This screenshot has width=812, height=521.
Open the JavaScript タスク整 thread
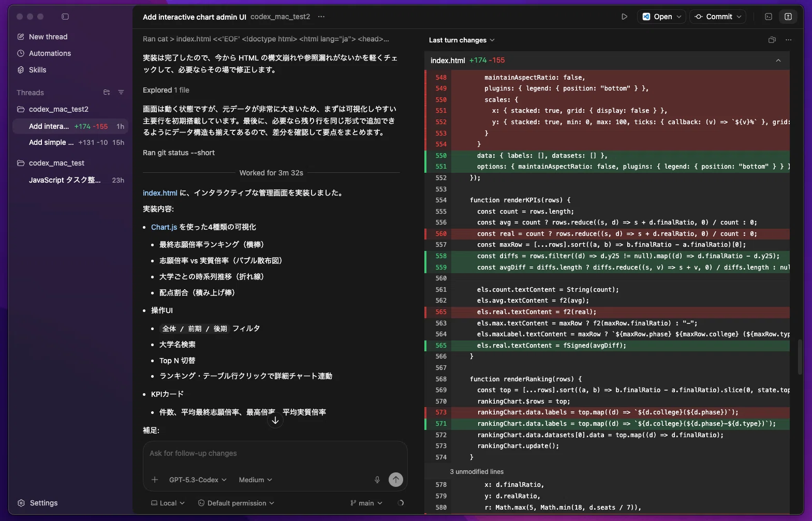(x=70, y=180)
